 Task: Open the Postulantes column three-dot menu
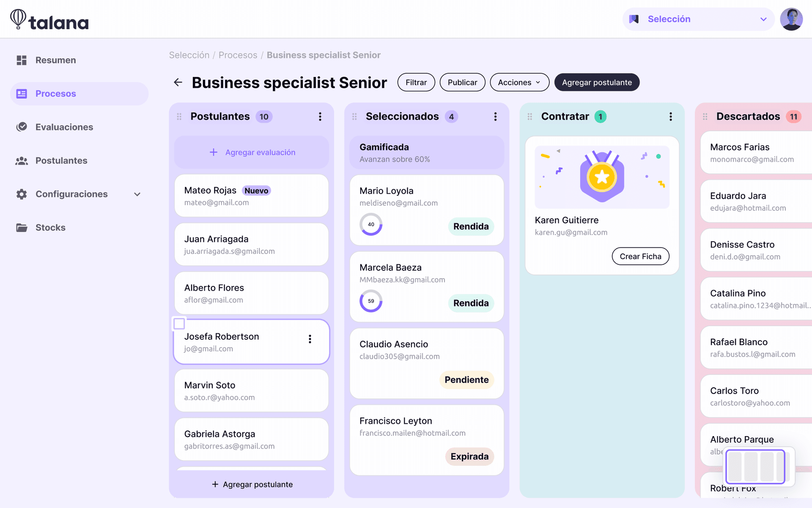[320, 117]
